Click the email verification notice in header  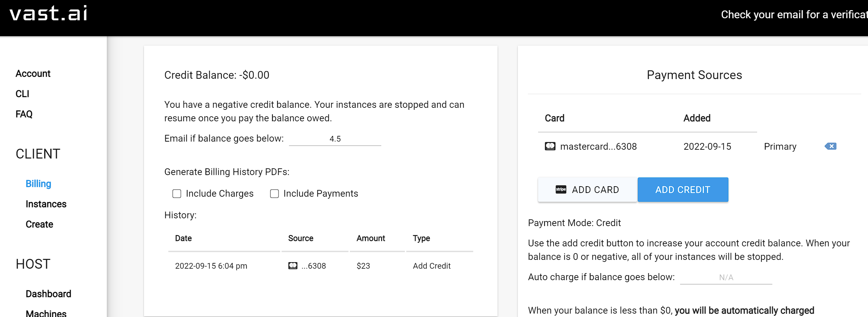click(794, 15)
